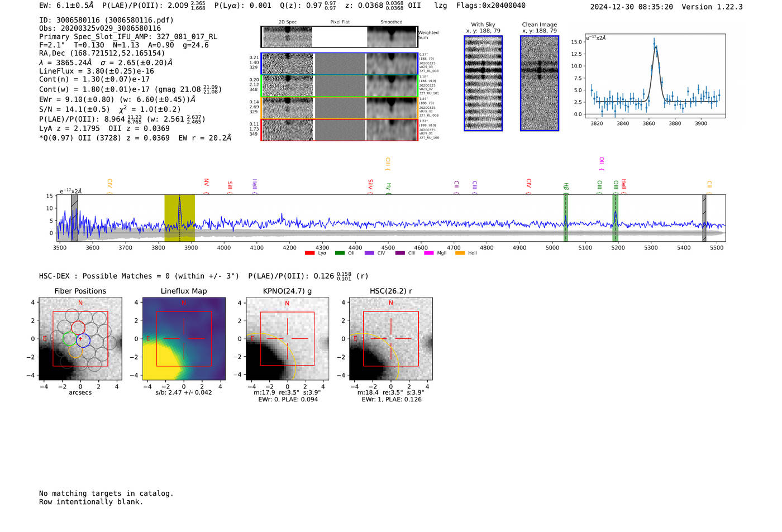This screenshot has width=782, height=532.
Task: Open the With Sky image thumbnail
Action: pos(483,83)
